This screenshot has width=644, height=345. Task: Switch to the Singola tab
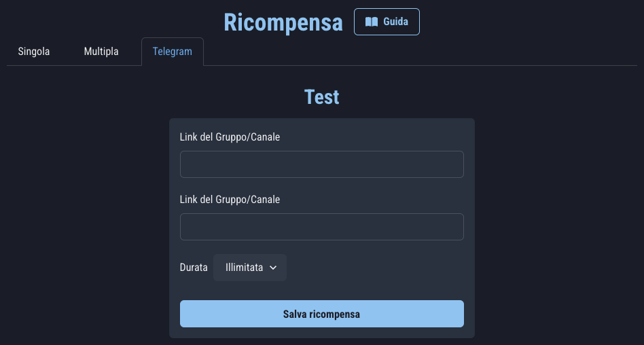coord(34,52)
